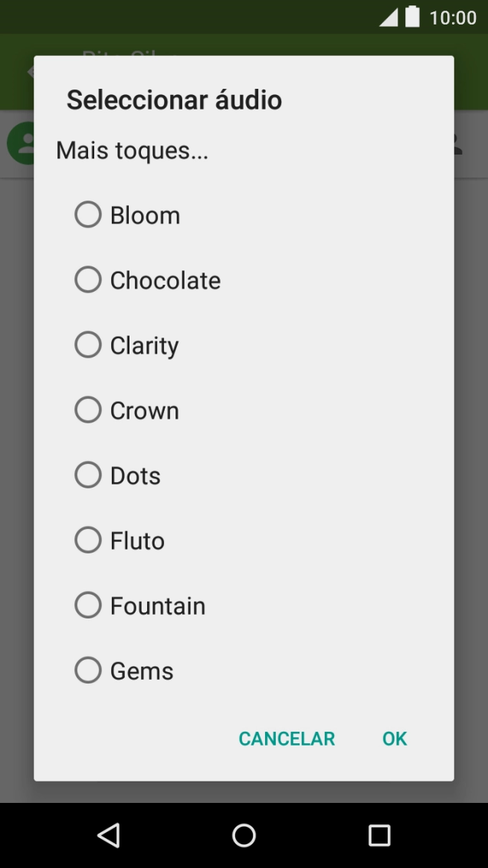
Task: Tap the battery icon in status bar
Action: coord(413,17)
